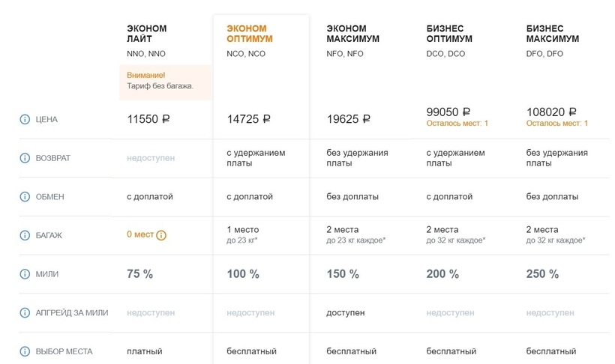Select the ЭКОНОМ ЛАЙТ fare column header
Screen dimensions: 615x364
point(147,34)
